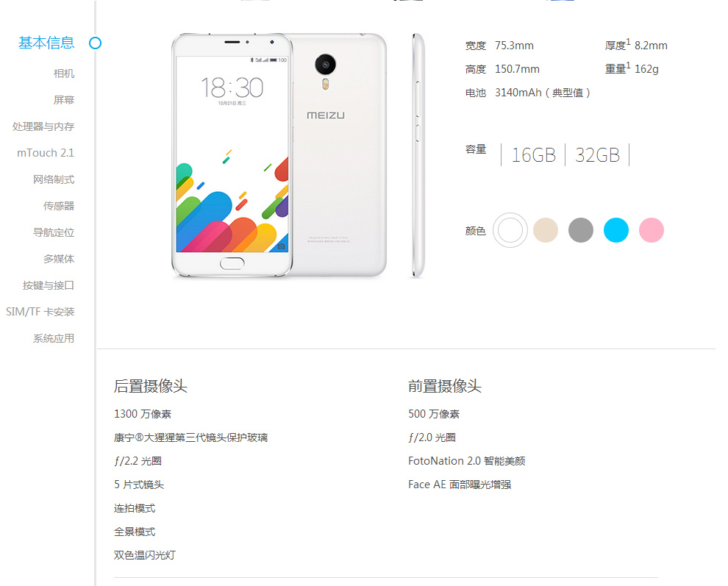Open SIM/TF 卡安装 section

tap(40, 312)
